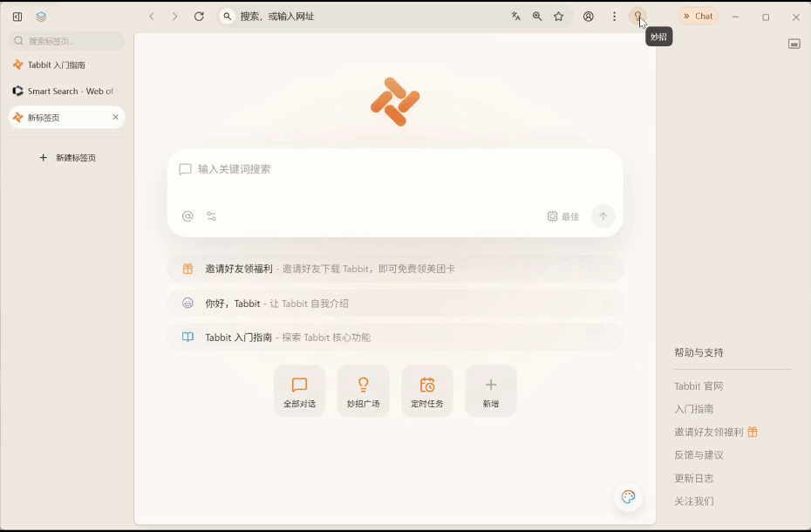
Task: Go forward with the right arrow
Action: pos(174,17)
